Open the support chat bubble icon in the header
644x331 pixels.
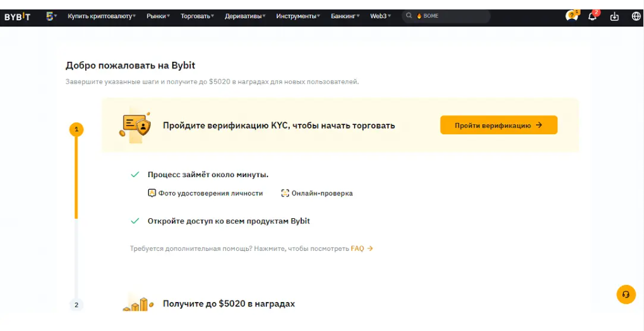(x=571, y=16)
